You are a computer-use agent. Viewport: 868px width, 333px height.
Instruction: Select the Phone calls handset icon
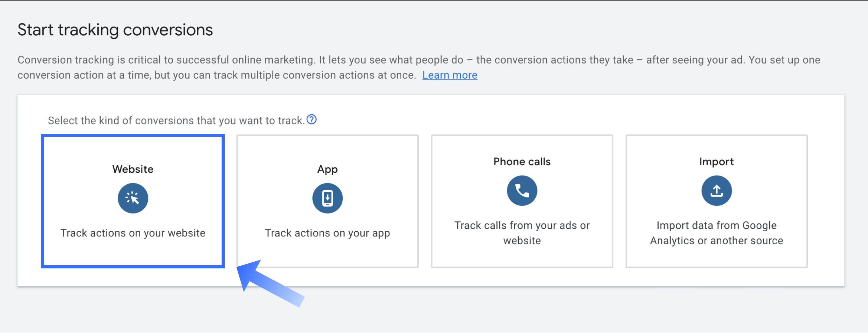pos(522,191)
